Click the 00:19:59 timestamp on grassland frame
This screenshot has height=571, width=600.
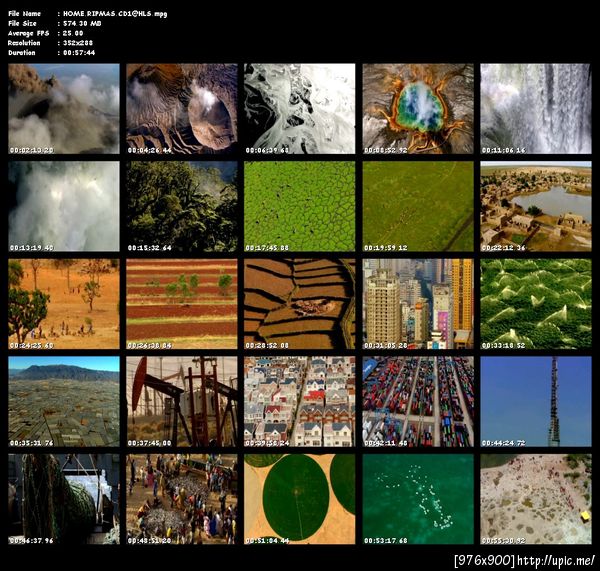point(386,248)
